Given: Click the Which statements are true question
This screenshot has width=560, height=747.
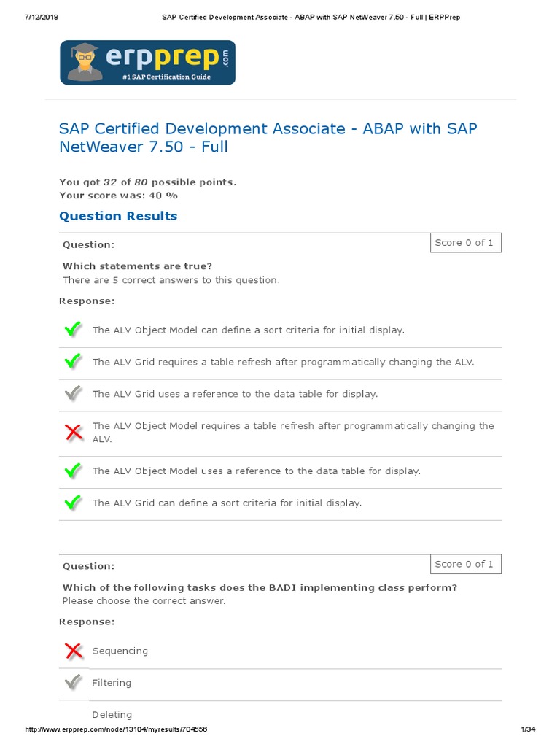Looking at the screenshot, I should [x=137, y=266].
